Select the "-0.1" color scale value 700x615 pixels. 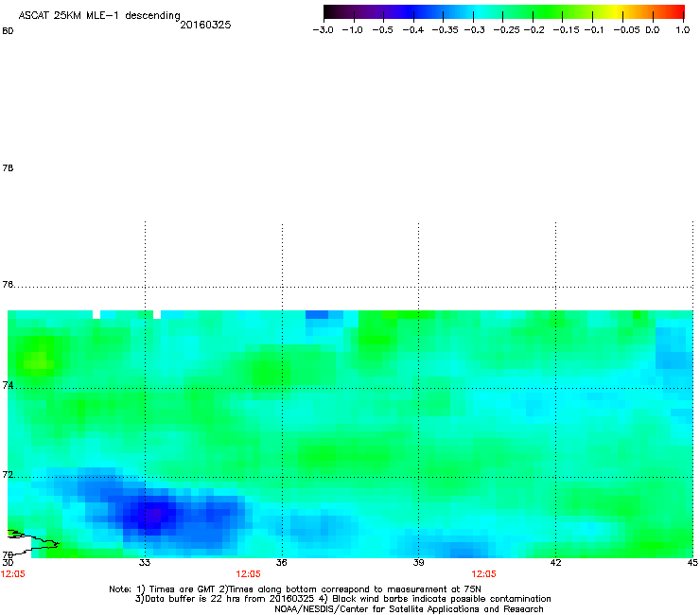click(x=594, y=30)
